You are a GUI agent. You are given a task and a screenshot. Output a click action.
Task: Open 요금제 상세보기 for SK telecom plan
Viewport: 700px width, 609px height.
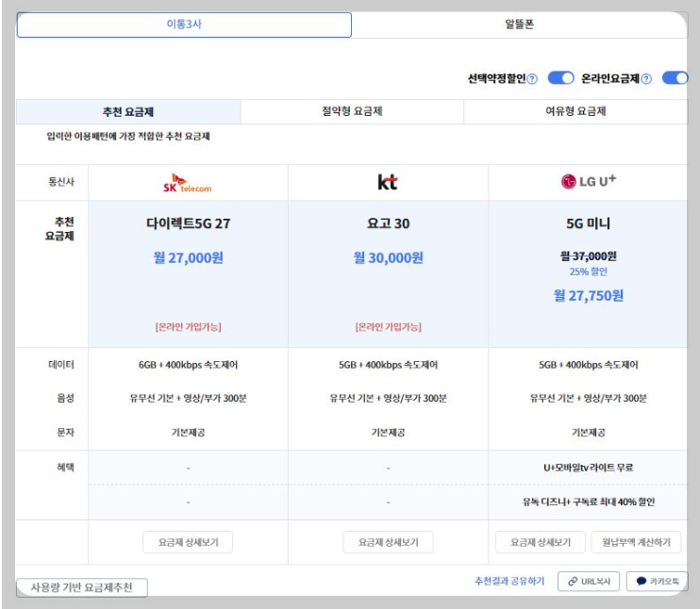(188, 542)
